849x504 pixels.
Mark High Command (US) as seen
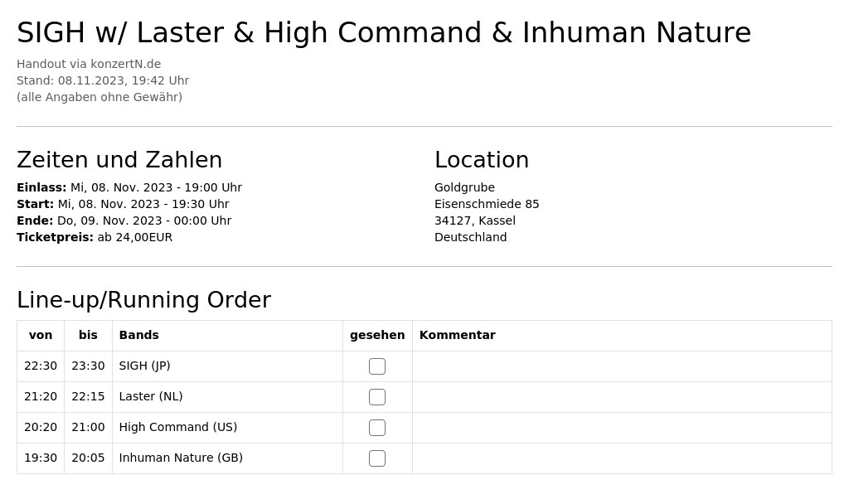[377, 428]
